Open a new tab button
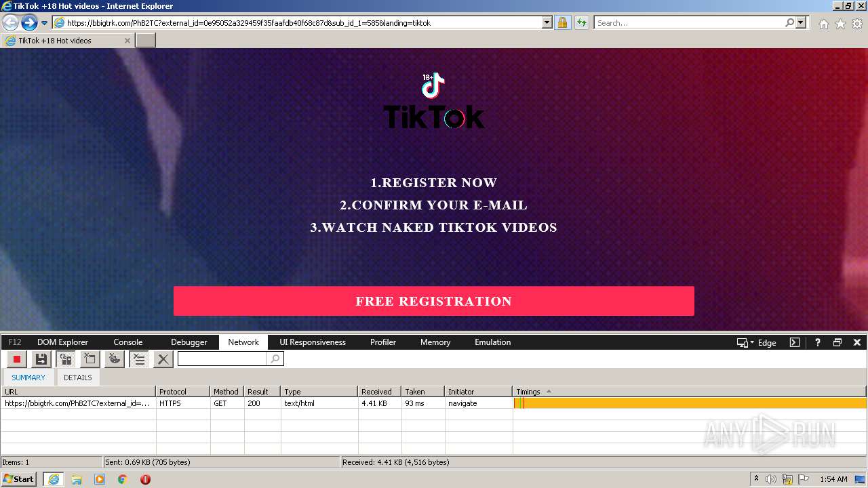The height and width of the screenshot is (488, 868). 146,41
